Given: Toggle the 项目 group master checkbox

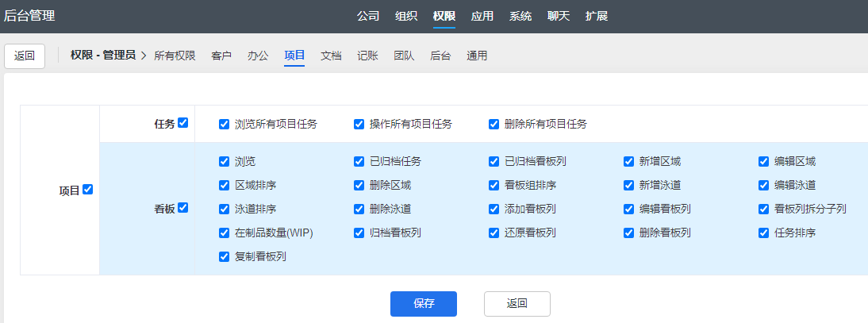Looking at the screenshot, I should pyautogui.click(x=88, y=190).
